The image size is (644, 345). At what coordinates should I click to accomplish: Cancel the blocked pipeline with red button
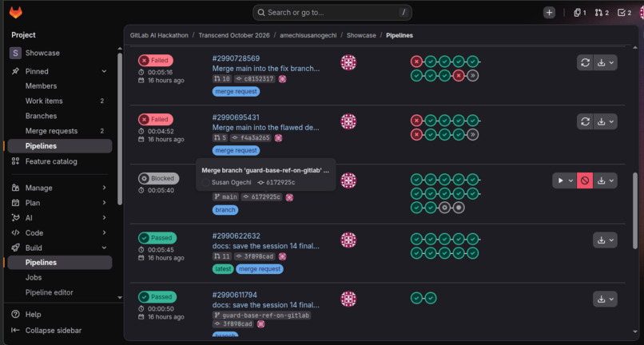(x=585, y=180)
